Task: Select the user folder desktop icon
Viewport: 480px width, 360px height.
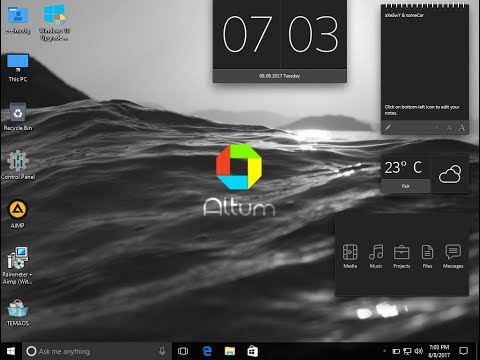Action: [18, 20]
